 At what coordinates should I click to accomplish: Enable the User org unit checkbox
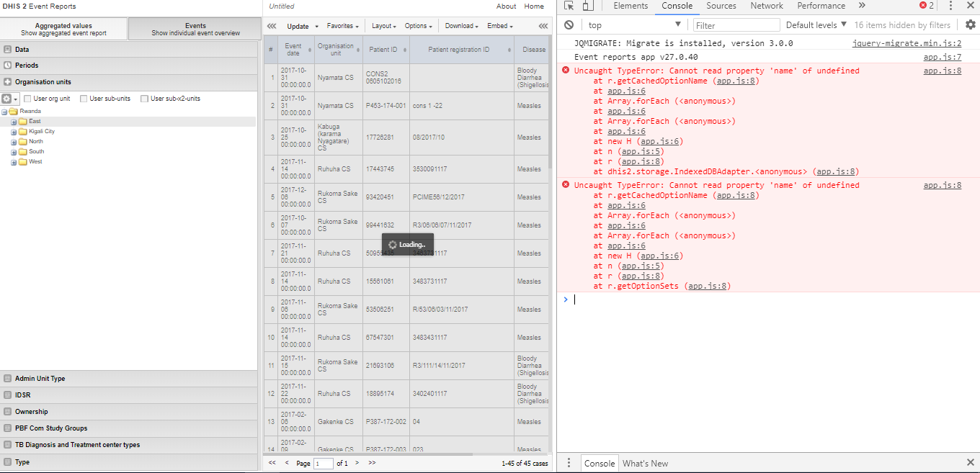coord(27,99)
